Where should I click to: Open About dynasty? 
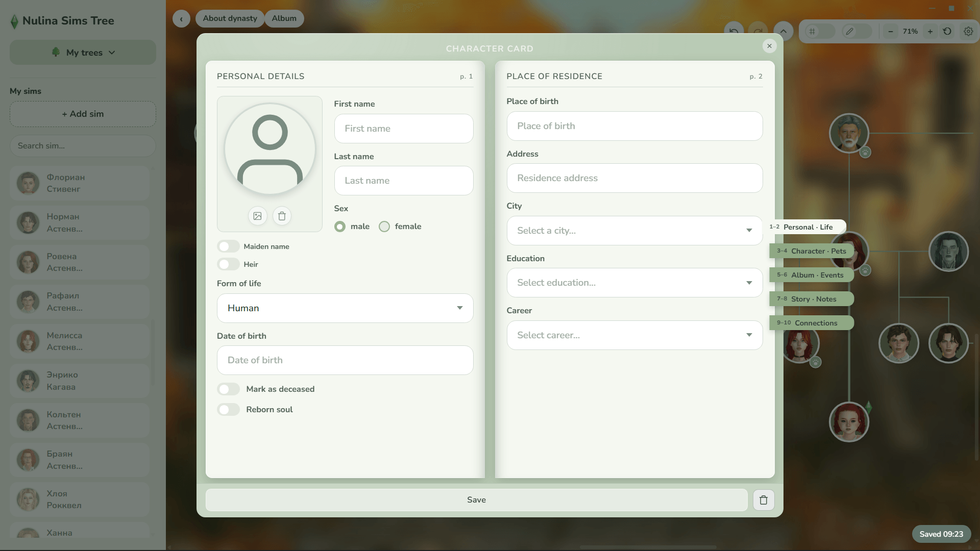click(230, 19)
